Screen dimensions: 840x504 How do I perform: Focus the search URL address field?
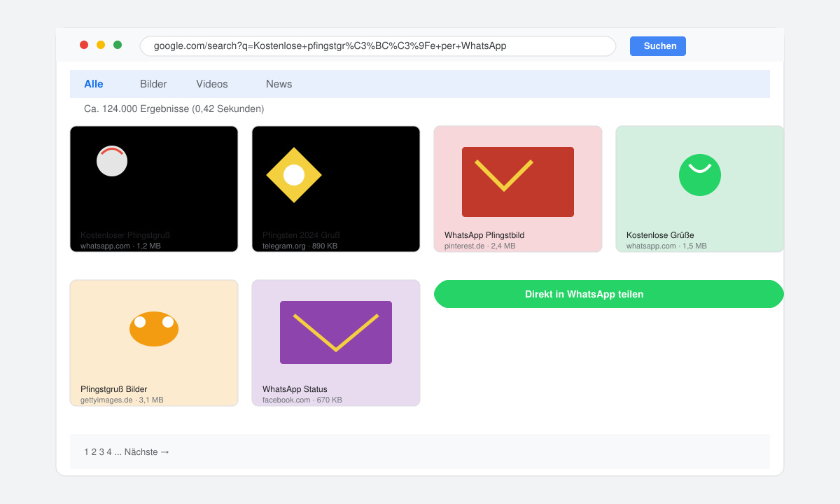click(378, 46)
